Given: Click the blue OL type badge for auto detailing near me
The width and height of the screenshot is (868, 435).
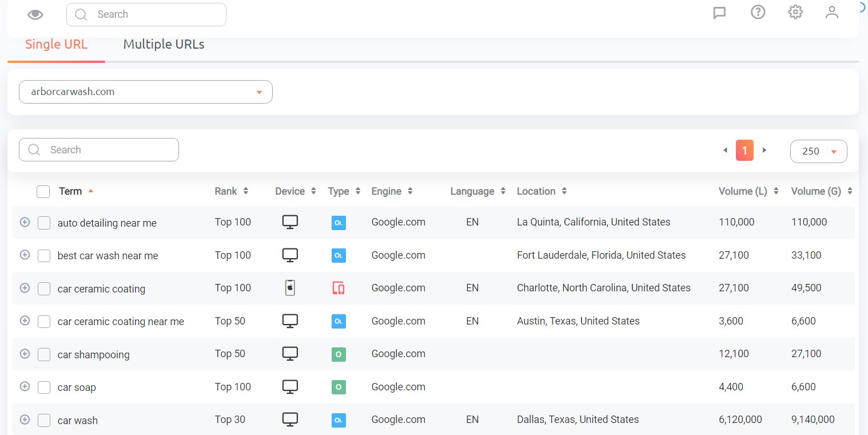Looking at the screenshot, I should point(339,223).
